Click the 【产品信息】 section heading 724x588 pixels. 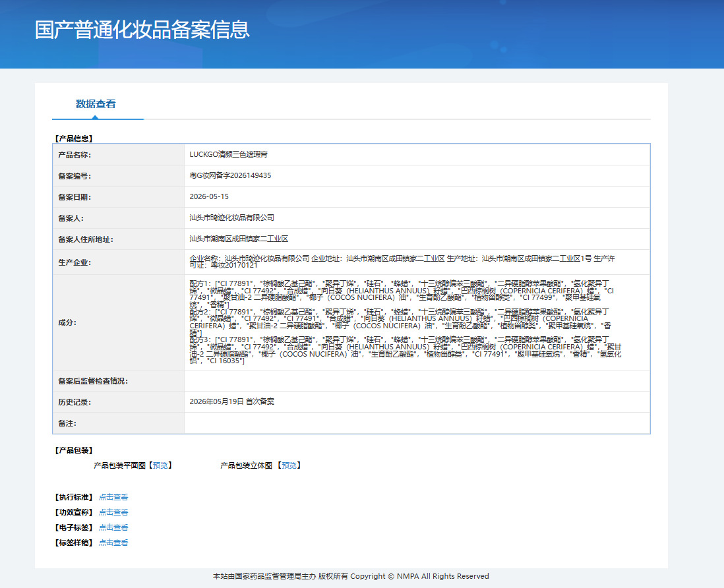[x=74, y=138]
